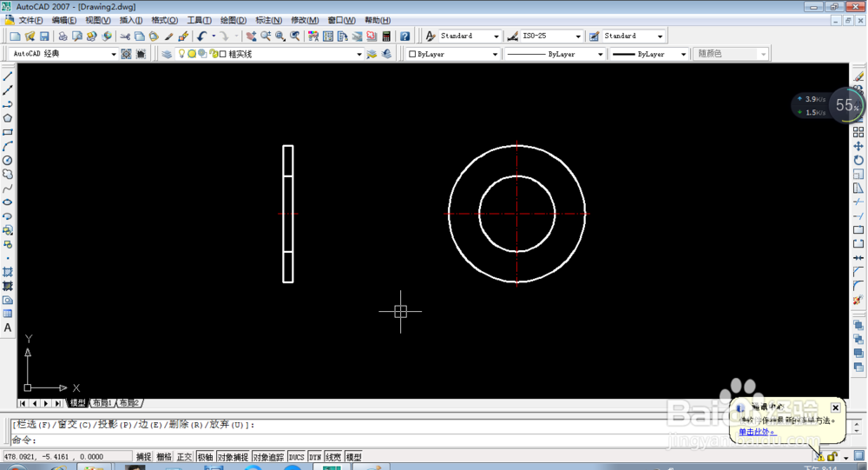
Task: Expand the undo history dropdown arrow
Action: click(214, 36)
